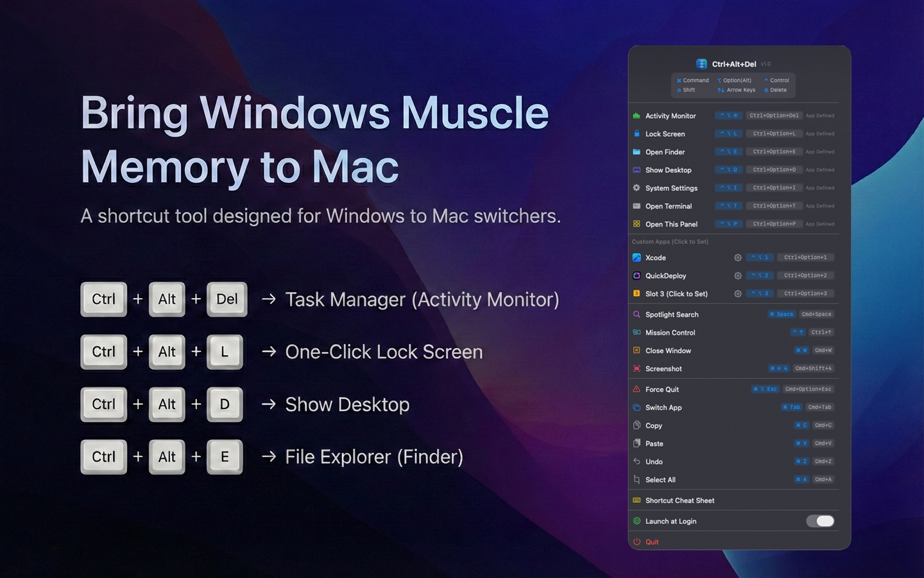Click the Spotlight Search magnifier icon

point(636,314)
